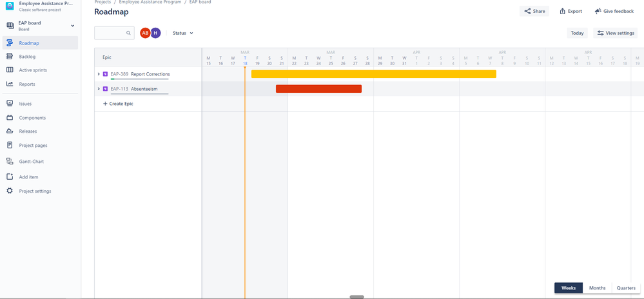Click the Active sprints board icon
Screen dimensions: 644x299
10,70
